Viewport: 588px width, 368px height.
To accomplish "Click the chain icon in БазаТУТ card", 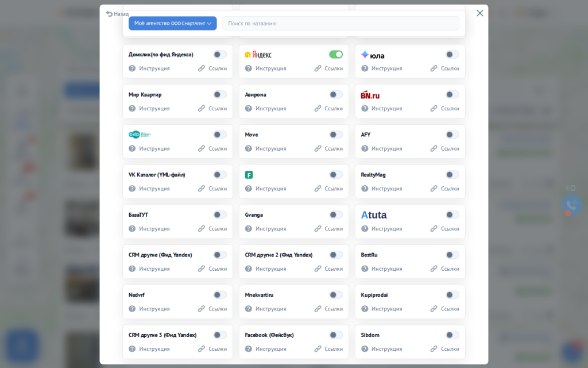I will tap(202, 229).
